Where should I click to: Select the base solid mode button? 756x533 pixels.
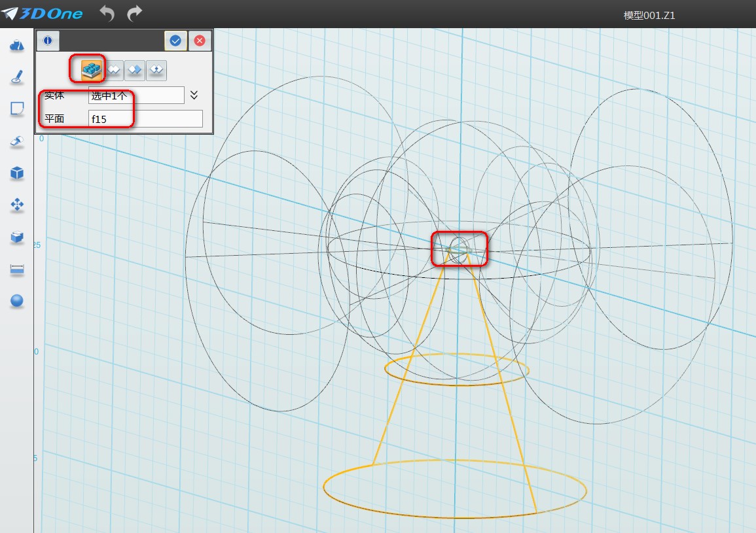click(92, 69)
